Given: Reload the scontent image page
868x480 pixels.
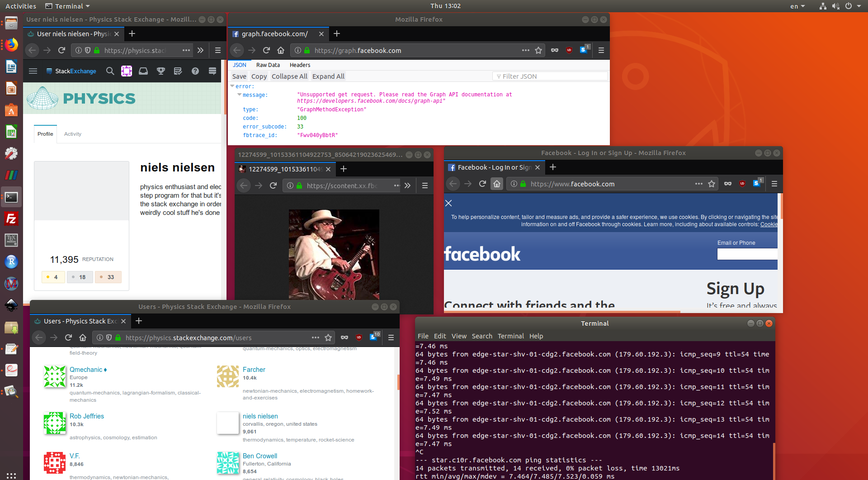Looking at the screenshot, I should click(273, 185).
